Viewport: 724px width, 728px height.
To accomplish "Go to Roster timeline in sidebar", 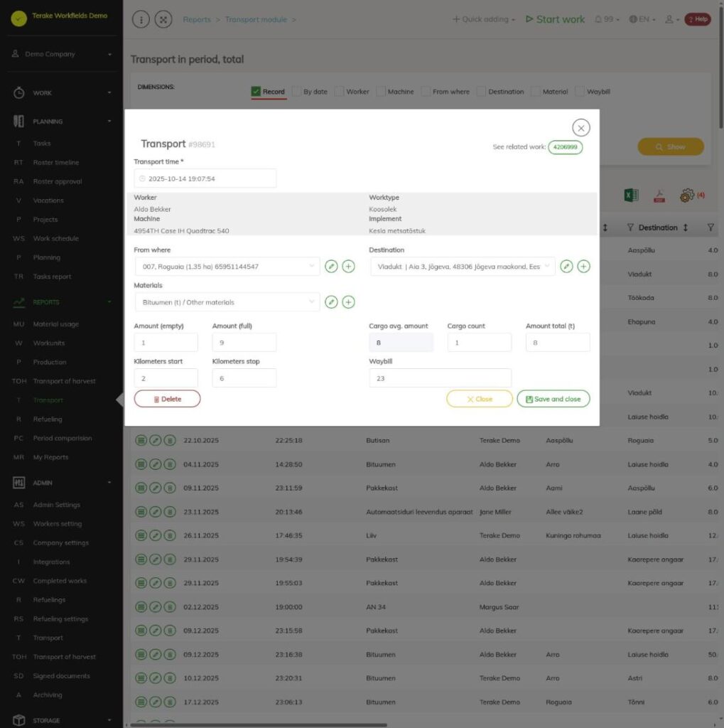I will pos(55,163).
